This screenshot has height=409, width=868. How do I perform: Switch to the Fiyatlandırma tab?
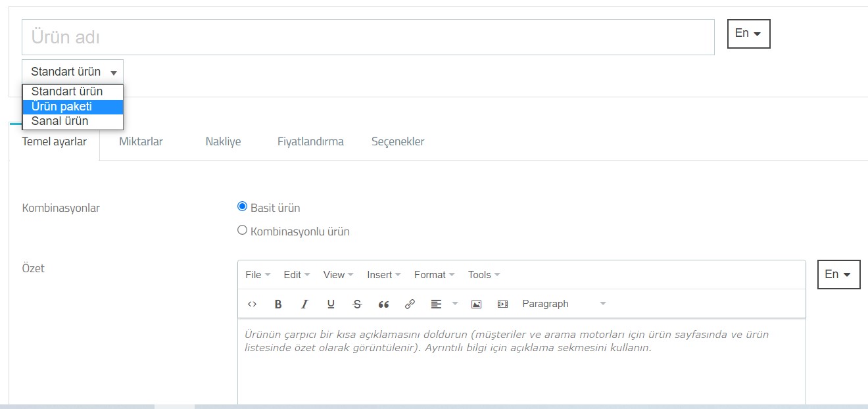(x=310, y=141)
